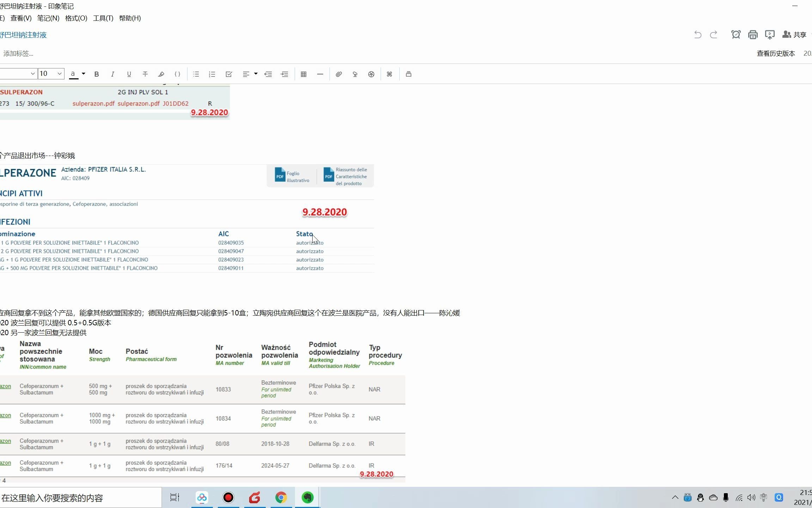This screenshot has width=812, height=508.
Task: Insert a checkbox to-do item
Action: point(229,74)
